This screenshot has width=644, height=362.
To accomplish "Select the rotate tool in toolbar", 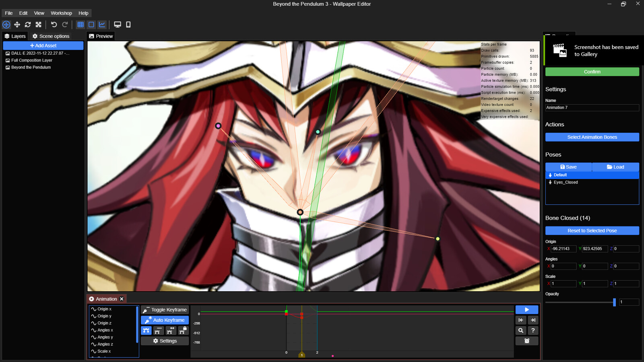I will tap(28, 25).
